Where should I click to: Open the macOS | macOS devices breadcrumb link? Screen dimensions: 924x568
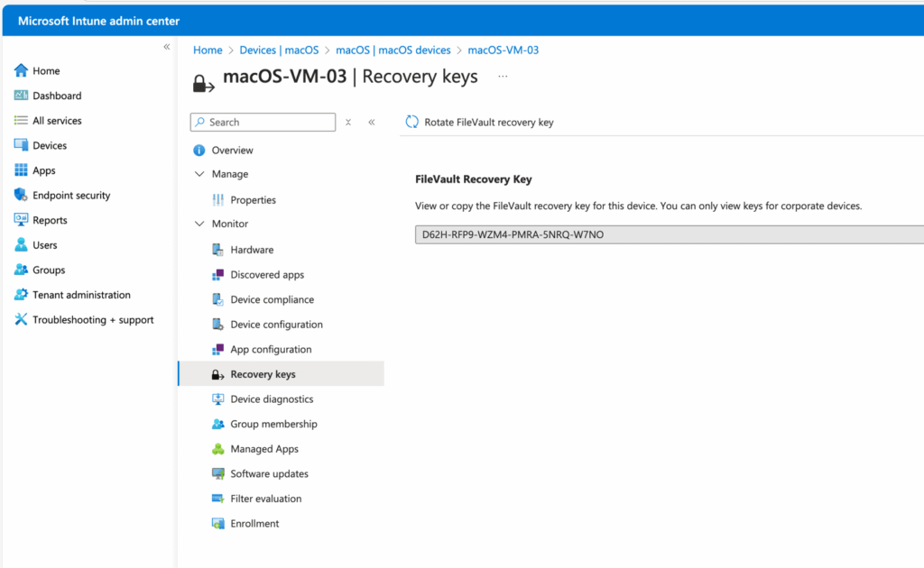(393, 50)
